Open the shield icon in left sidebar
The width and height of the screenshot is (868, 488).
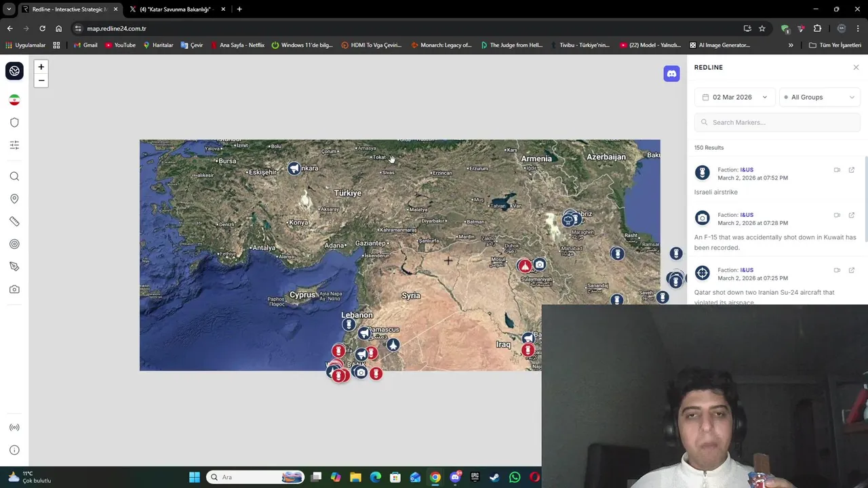pyautogui.click(x=14, y=123)
